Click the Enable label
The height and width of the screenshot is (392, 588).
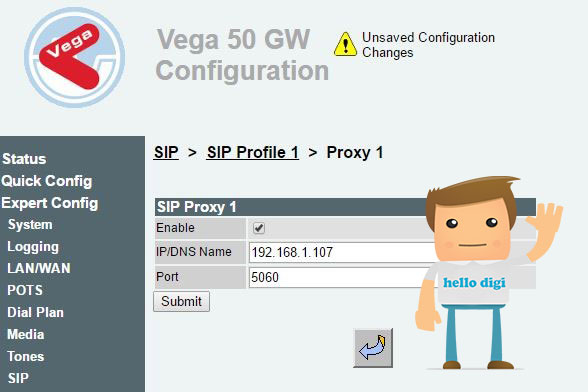tap(175, 228)
